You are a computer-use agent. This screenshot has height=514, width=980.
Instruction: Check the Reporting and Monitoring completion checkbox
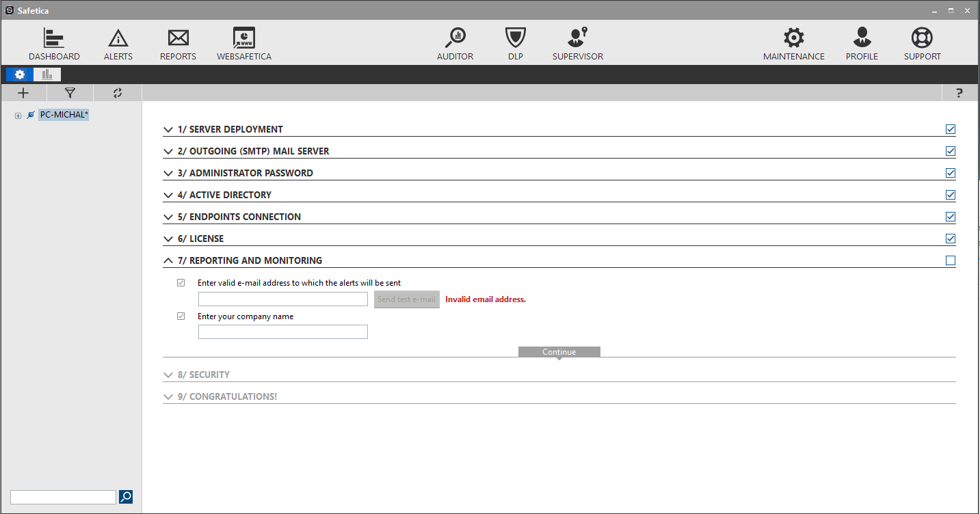(x=950, y=260)
